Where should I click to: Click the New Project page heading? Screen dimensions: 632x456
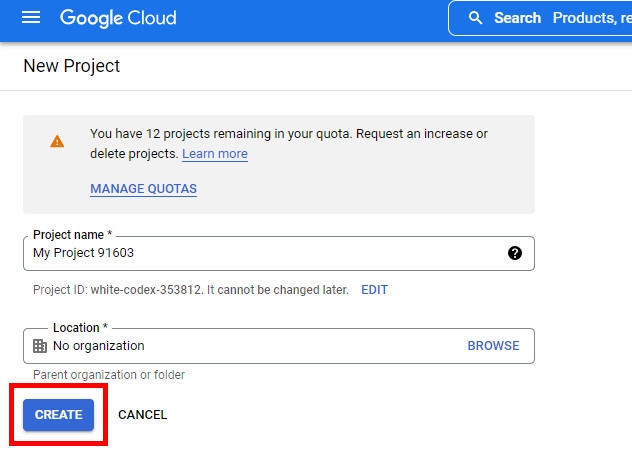coord(72,66)
